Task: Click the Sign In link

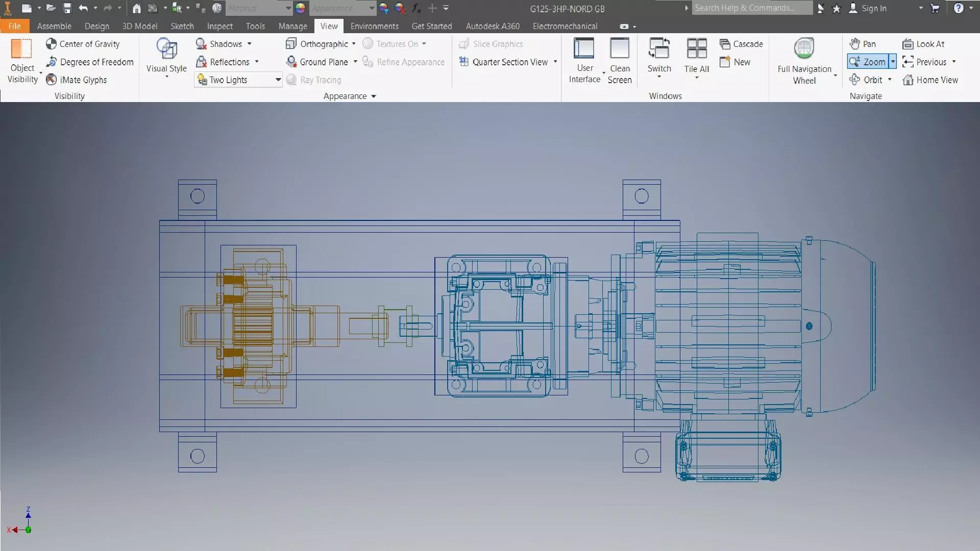Action: [873, 8]
